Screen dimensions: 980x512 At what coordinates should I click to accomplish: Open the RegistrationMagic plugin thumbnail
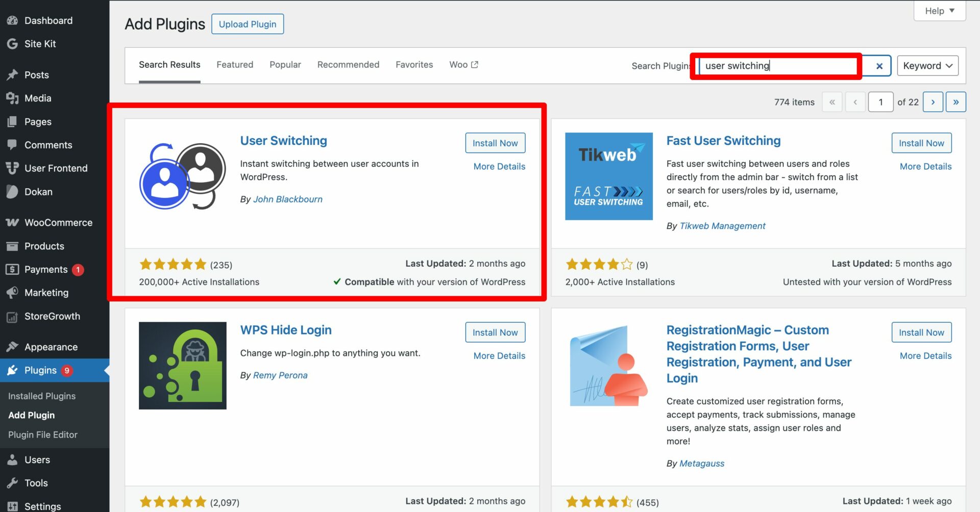609,366
